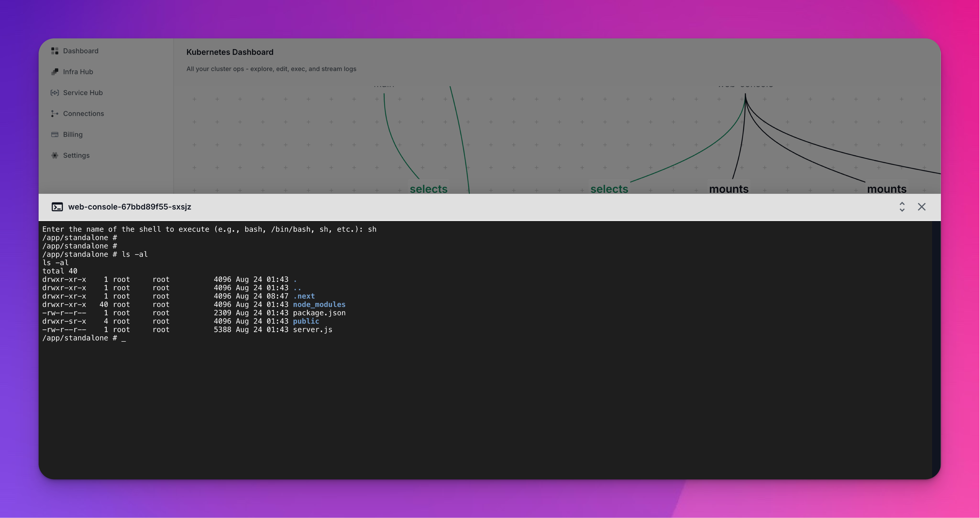Open the Infra Hub menu item

pos(78,72)
